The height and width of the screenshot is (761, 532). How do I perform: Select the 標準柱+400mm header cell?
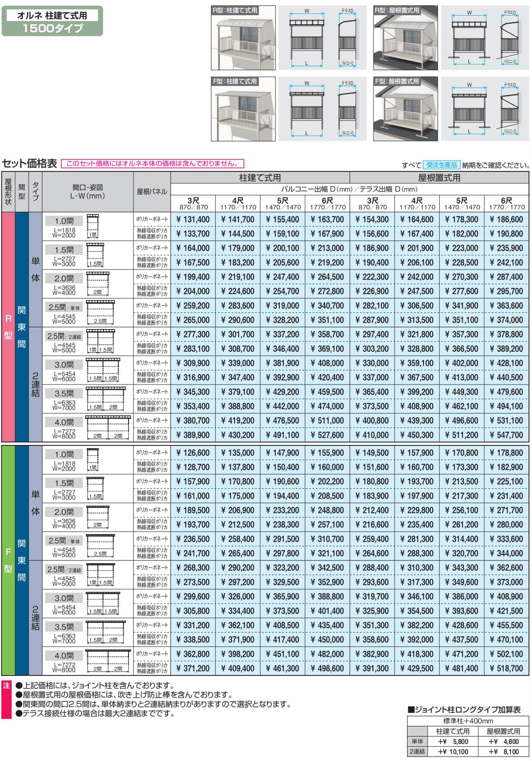click(468, 721)
